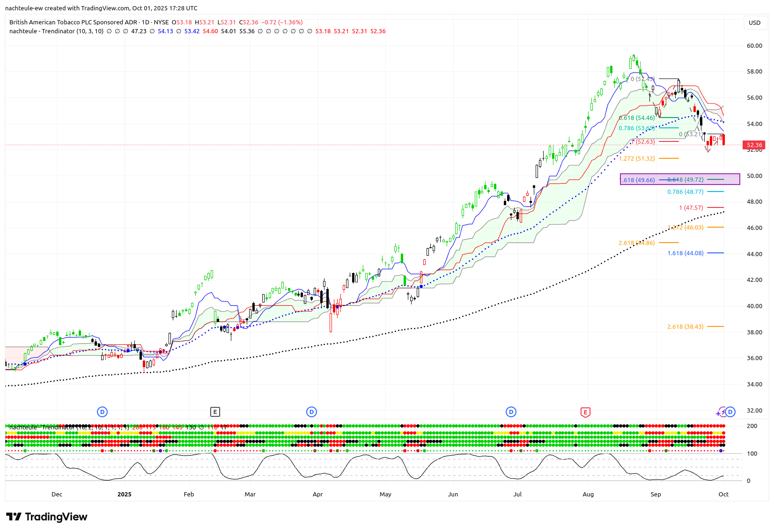Select the nachteule Trendinator (10, 3, 10) legend
The image size is (774, 532).
56,31
